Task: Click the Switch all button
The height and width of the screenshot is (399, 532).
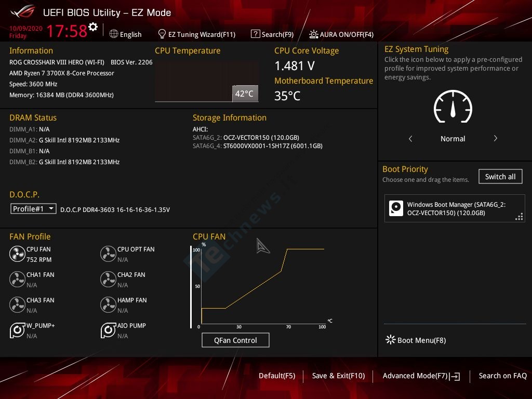Action: point(500,177)
